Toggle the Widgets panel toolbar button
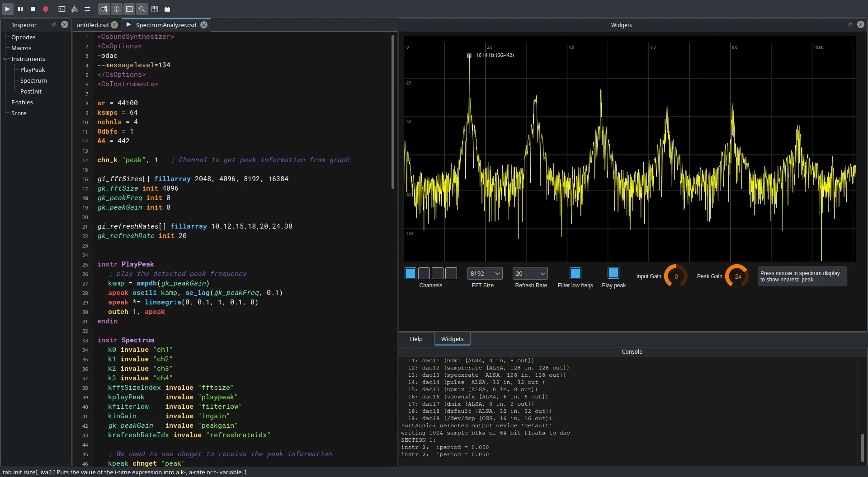Image resolution: width=868 pixels, height=477 pixels. click(x=104, y=9)
